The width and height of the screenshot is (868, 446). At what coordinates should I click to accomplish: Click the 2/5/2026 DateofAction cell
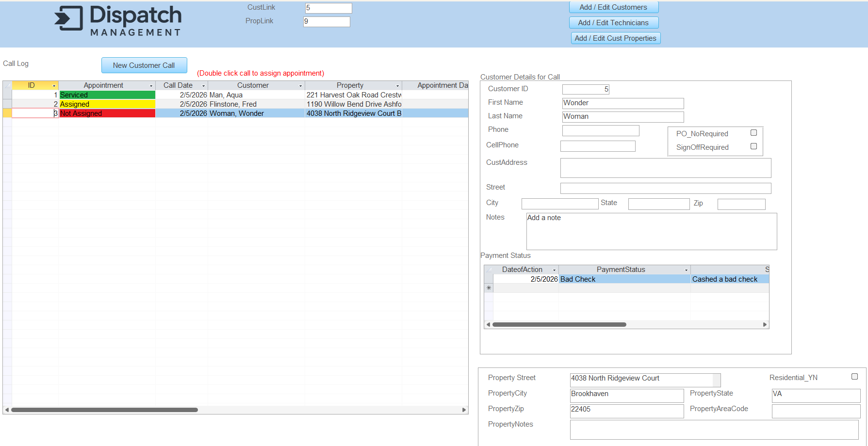526,279
